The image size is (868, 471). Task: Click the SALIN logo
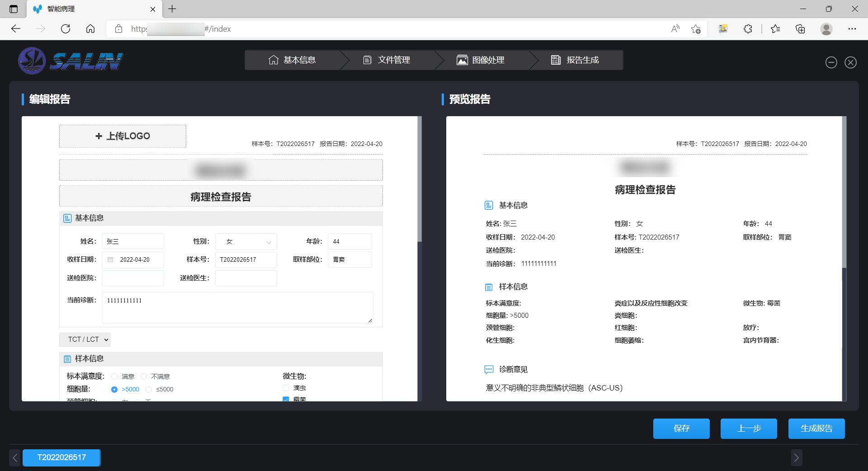pyautogui.click(x=71, y=61)
